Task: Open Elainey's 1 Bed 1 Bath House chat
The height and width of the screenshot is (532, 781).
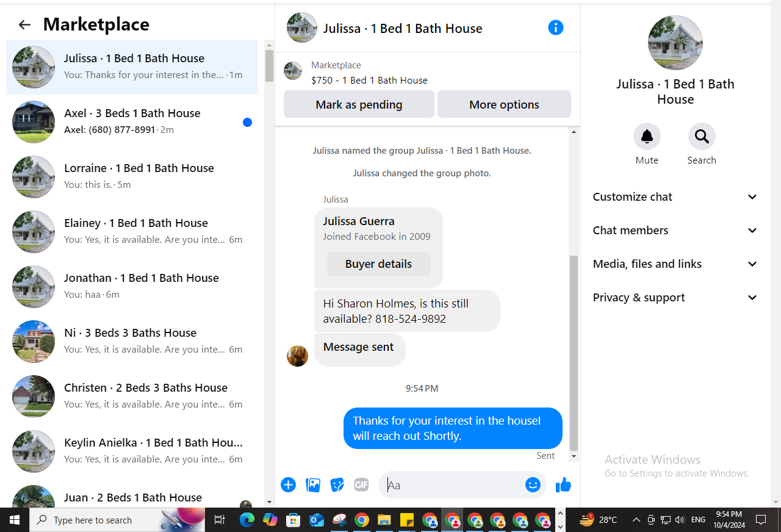Action: click(x=132, y=232)
